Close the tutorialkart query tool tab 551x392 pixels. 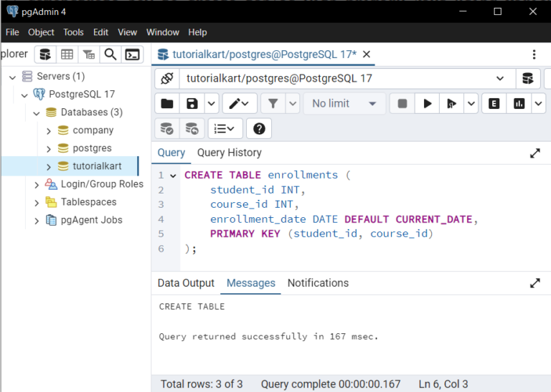point(367,54)
